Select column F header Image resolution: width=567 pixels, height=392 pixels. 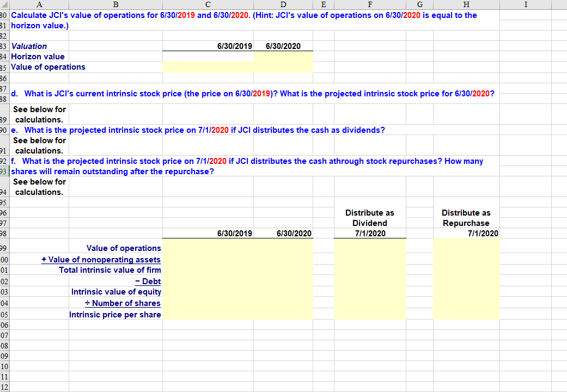click(370, 4)
